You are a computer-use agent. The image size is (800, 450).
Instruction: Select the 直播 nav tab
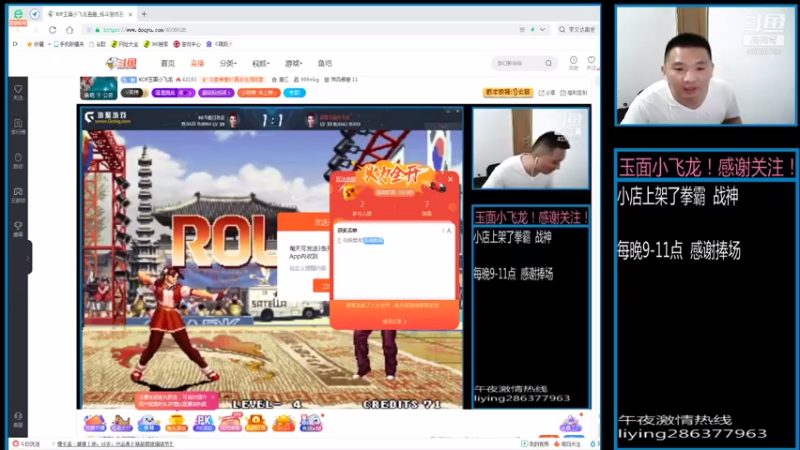[197, 63]
